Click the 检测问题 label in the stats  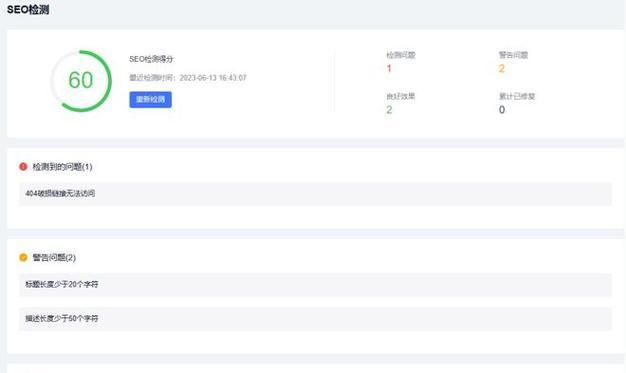[x=401, y=55]
